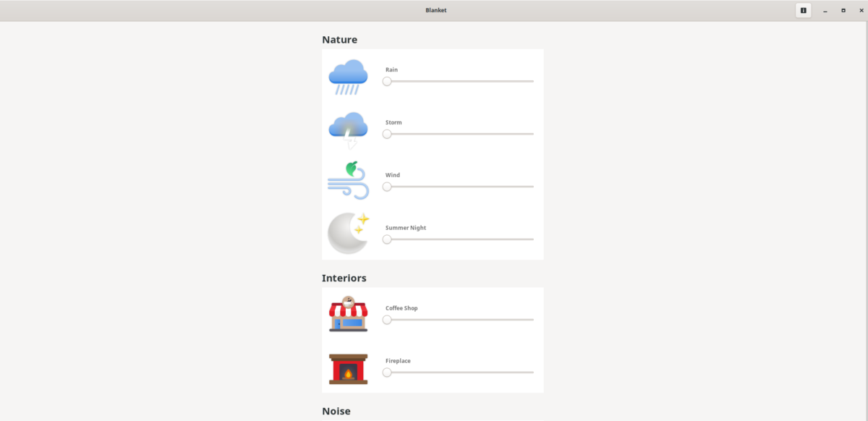Click the Nature section heading
The width and height of the screenshot is (868, 421).
(x=339, y=40)
